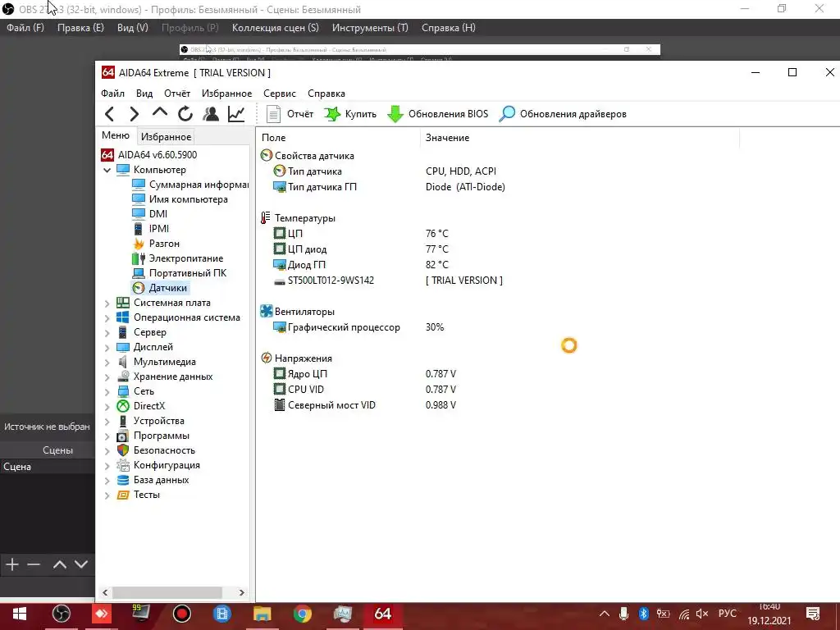The image size is (840, 630).
Task: Remove scene with OBS minus button
Action: pos(34,564)
